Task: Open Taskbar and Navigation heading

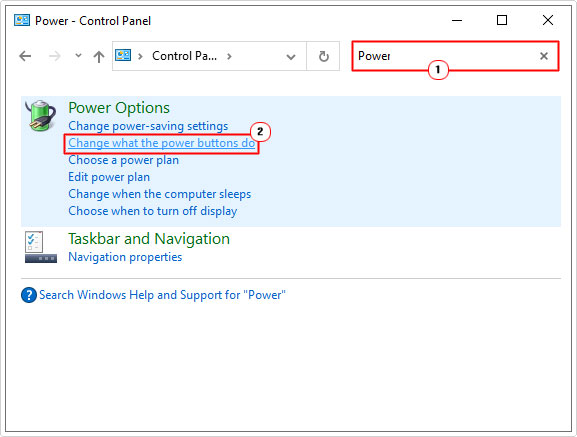Action: [149, 239]
